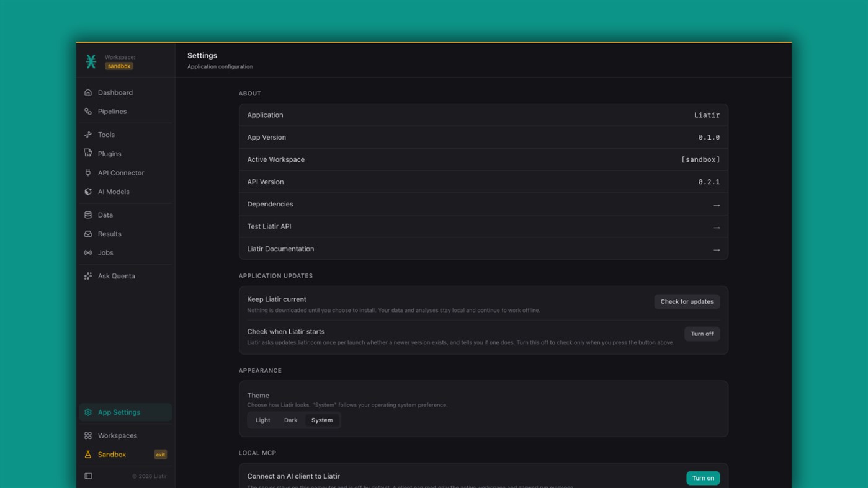The image size is (868, 488).
Task: Navigate to the Jobs page
Action: (125, 253)
